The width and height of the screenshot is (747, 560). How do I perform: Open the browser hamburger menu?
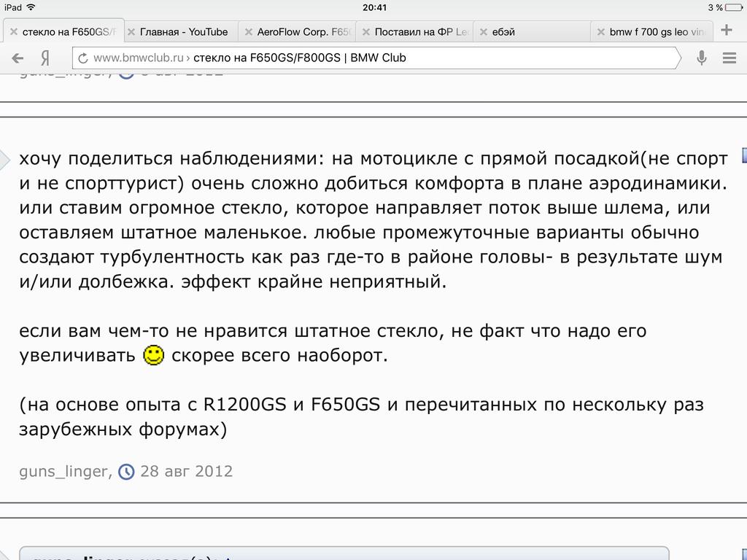pos(728,58)
